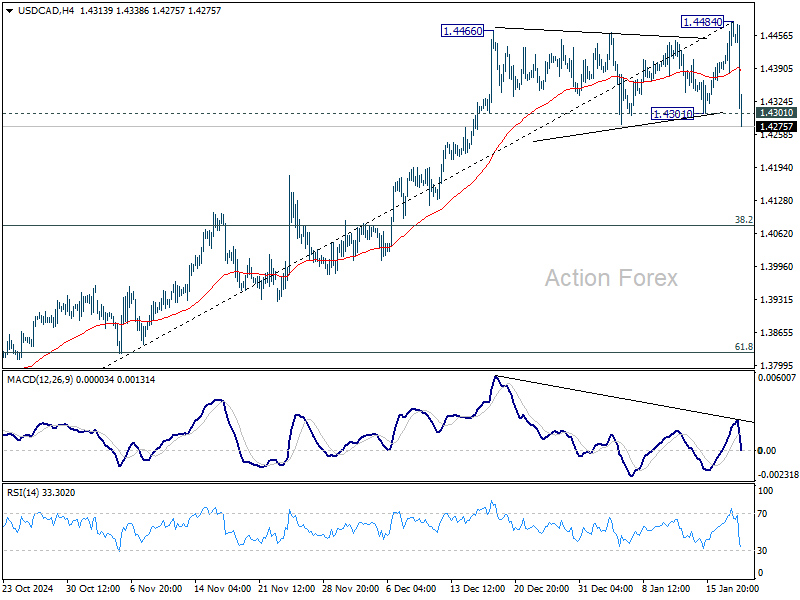Image resolution: width=800 pixels, height=600 pixels.
Task: Click the 1.44565 price axis value
Action: (x=777, y=36)
